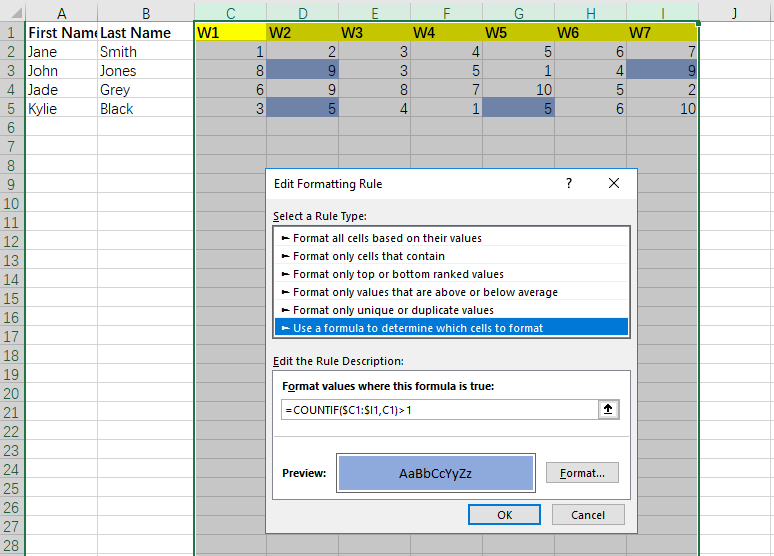Cancel the formatting rule dialog
Viewport: 774px width, 556px height.
588,515
